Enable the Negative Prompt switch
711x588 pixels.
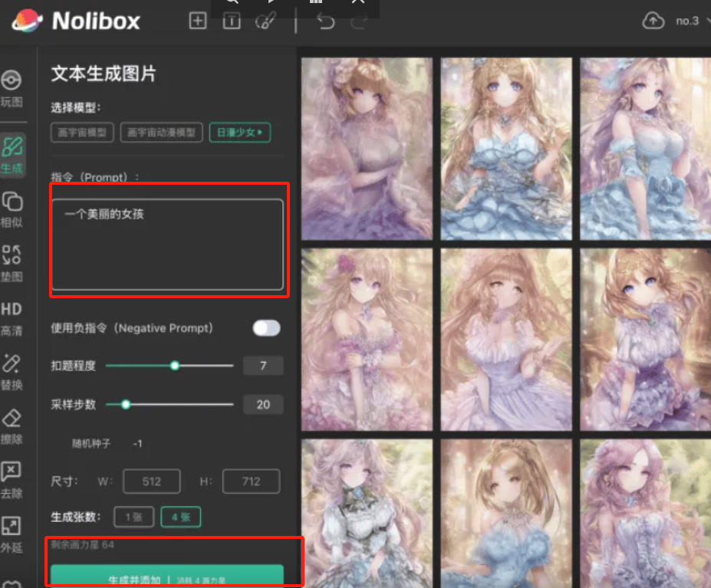coord(266,327)
